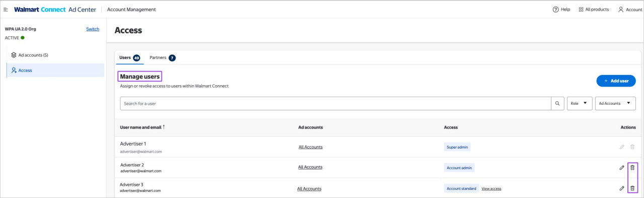Click the Walmart Connect Ad Center logo
The image size is (644, 198).
pyautogui.click(x=55, y=10)
